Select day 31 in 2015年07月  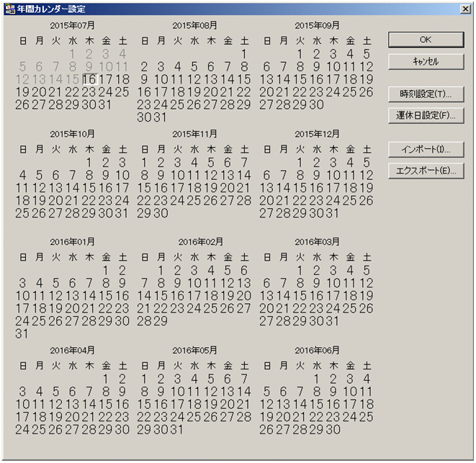click(x=104, y=104)
